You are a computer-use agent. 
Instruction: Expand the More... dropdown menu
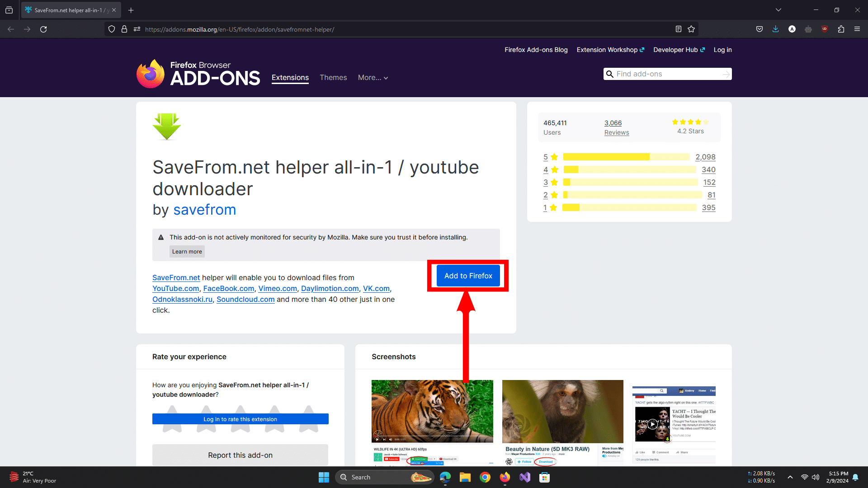(373, 78)
